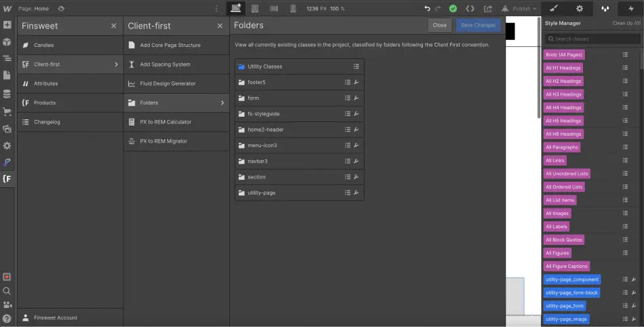Click the Search classes field
The width and height of the screenshot is (644, 327).
[x=592, y=39]
